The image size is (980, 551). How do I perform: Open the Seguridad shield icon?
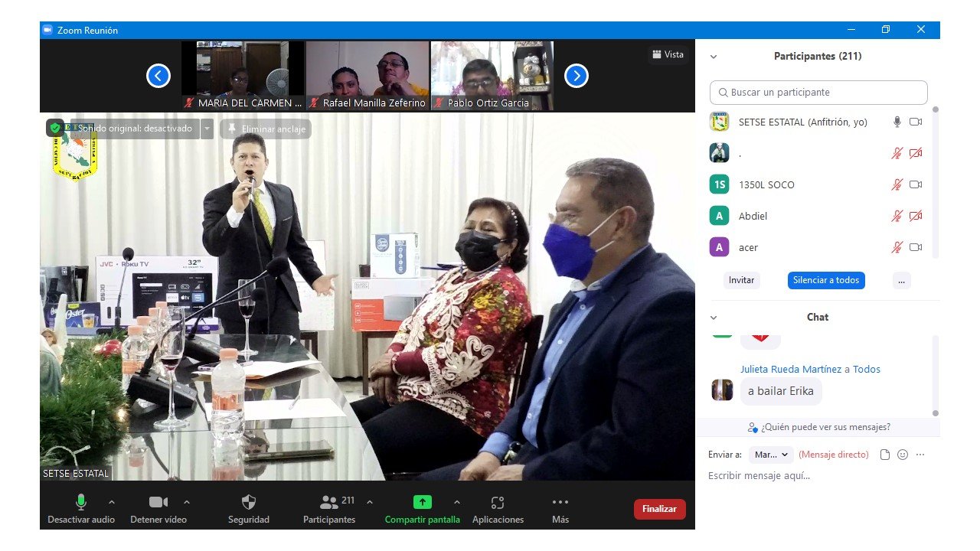tap(249, 503)
